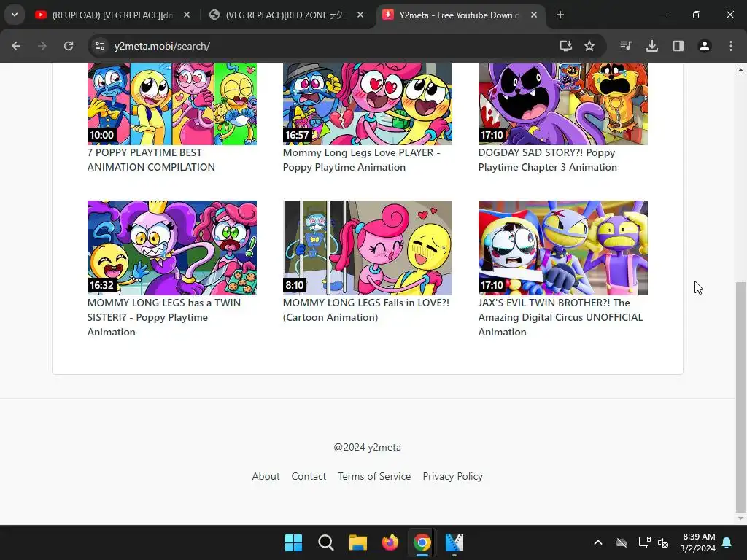Open the clock showing 8:39 AM 3/2/2024
Image resolution: width=747 pixels, height=560 pixels.
[698, 542]
